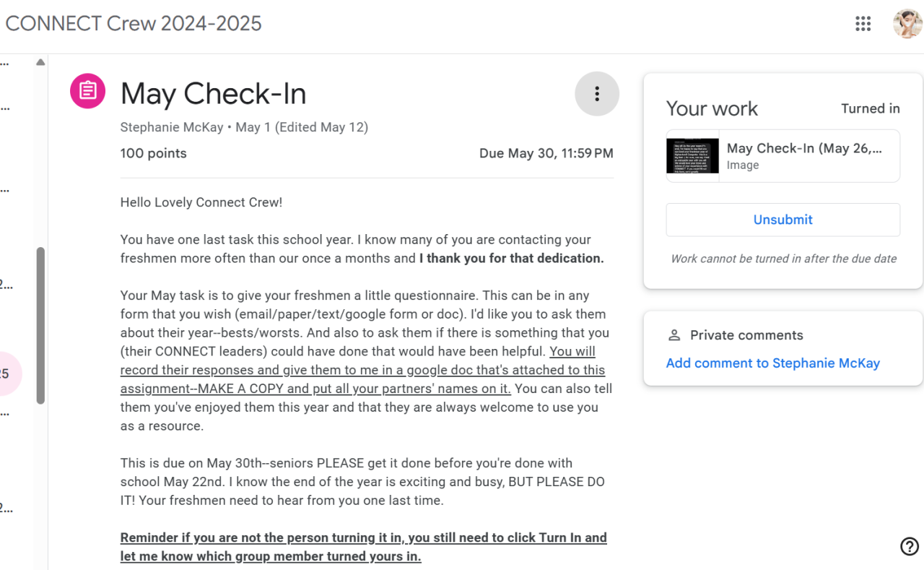Image resolution: width=924 pixels, height=570 pixels.
Task: Click the Private comments person icon
Action: [x=674, y=335]
